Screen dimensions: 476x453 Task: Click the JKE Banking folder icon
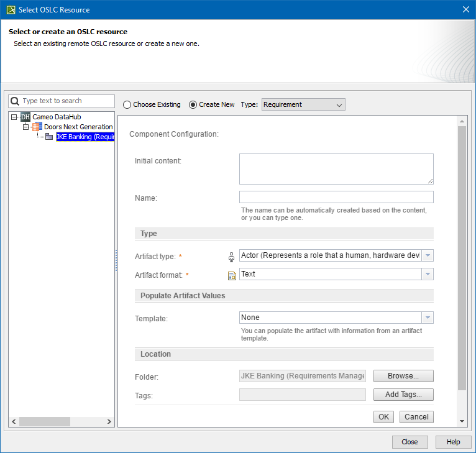[x=49, y=137]
